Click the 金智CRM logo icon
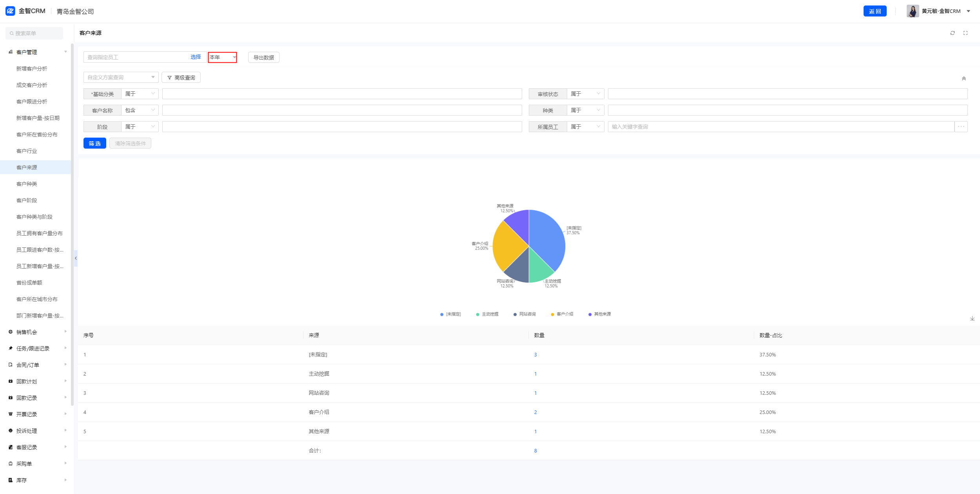Screen dimensions: 980x494 (10, 11)
